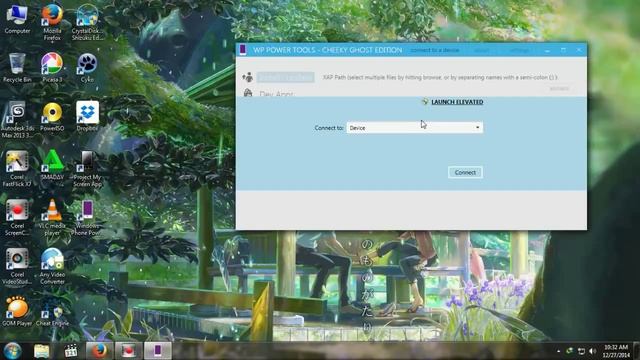Viewport: 640px width, 360px height.
Task: Maximize the WP Power Tools window
Action: [563, 50]
